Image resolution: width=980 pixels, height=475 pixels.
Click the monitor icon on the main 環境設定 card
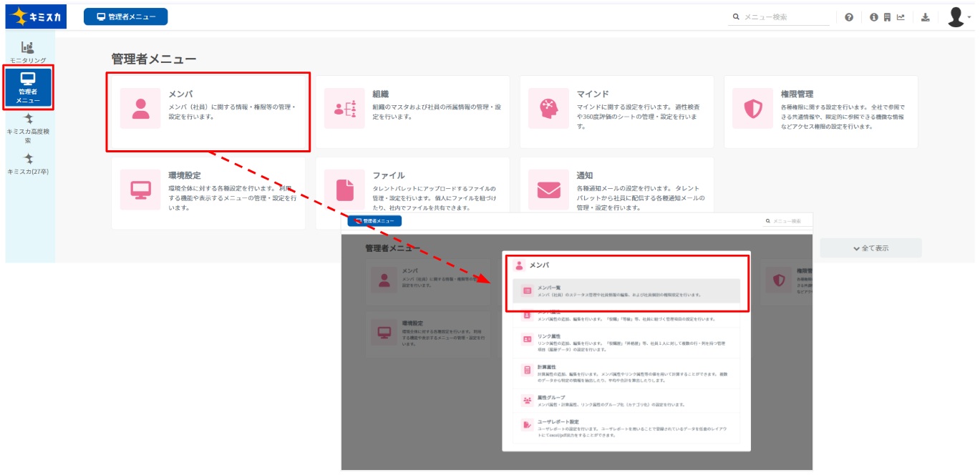[x=141, y=190]
